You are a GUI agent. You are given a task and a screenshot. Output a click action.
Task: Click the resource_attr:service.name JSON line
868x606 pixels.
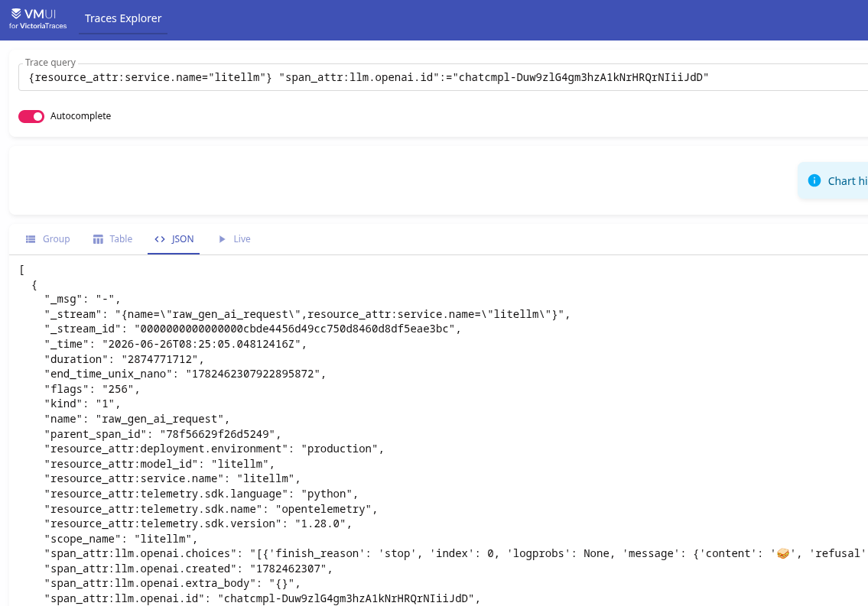pyautogui.click(x=173, y=479)
